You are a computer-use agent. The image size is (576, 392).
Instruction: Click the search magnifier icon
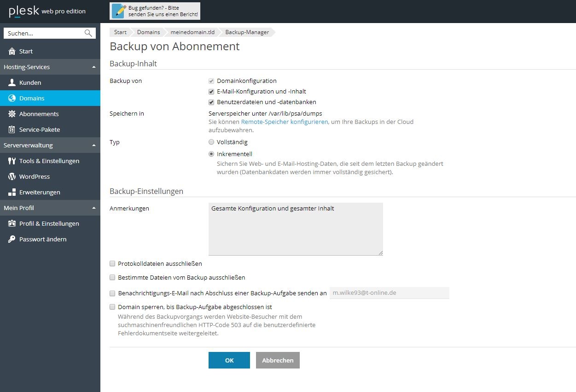click(x=88, y=33)
